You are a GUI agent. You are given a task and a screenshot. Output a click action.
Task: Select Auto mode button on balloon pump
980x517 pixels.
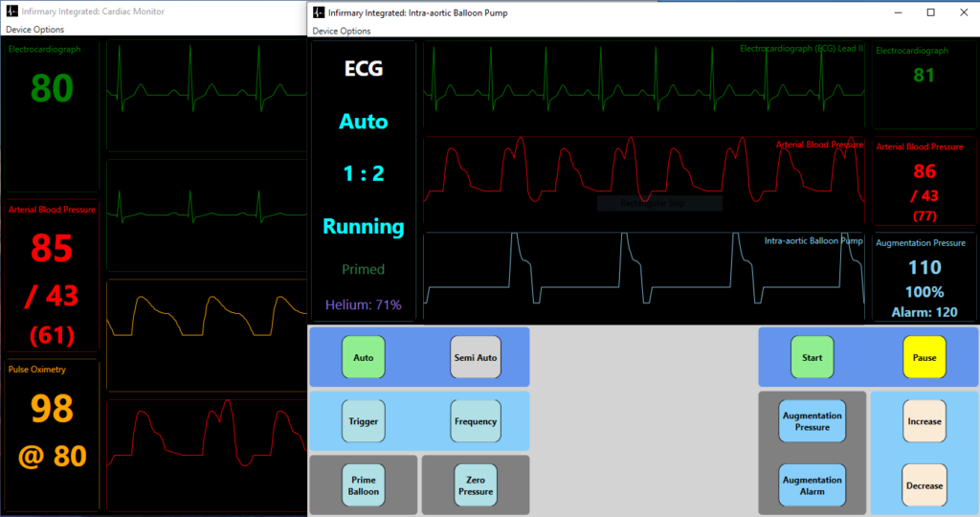click(363, 357)
